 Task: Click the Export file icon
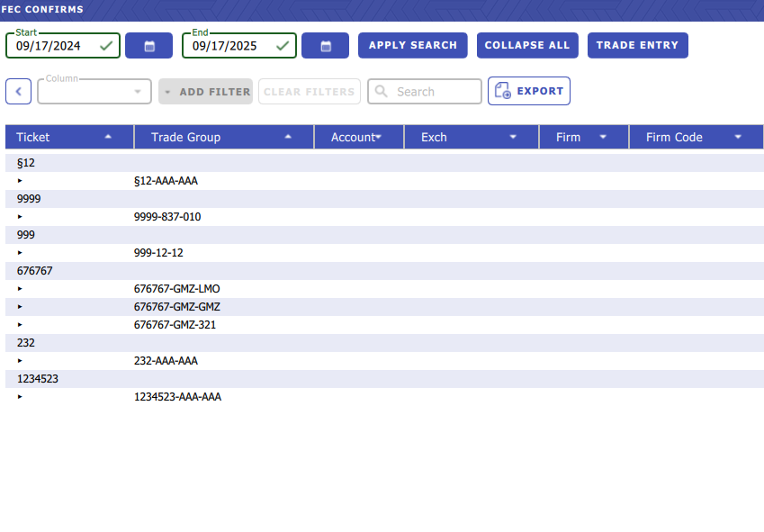503,92
